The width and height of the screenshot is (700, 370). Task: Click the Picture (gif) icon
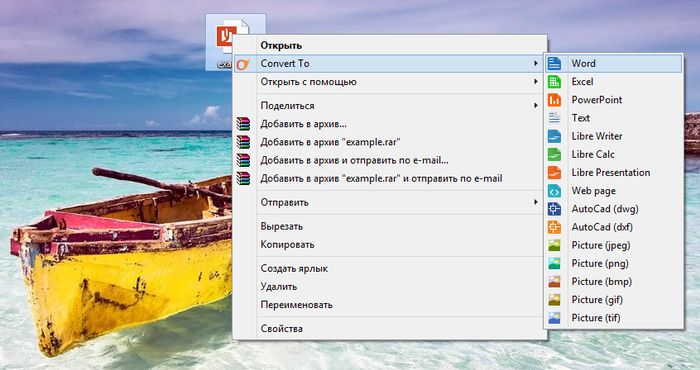coord(554,300)
